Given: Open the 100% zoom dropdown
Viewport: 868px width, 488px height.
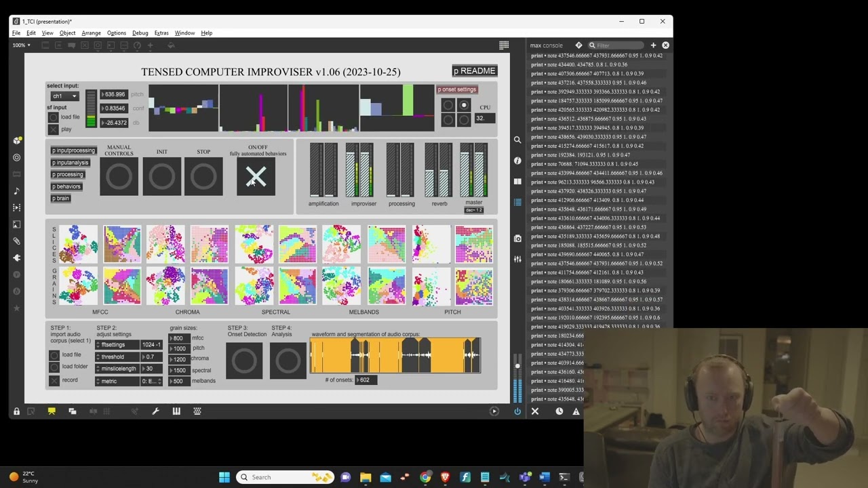Looking at the screenshot, I should (x=21, y=45).
